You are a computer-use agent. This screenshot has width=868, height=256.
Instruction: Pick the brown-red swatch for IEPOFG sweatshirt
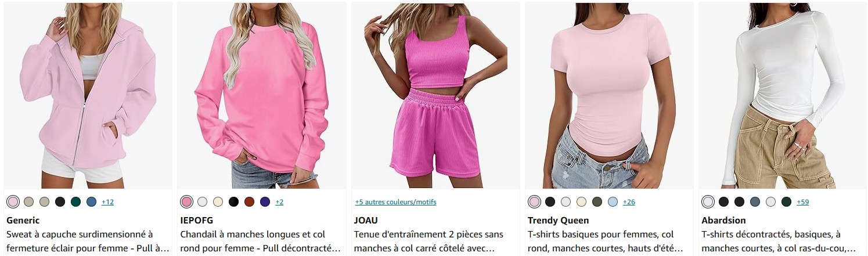[250, 202]
